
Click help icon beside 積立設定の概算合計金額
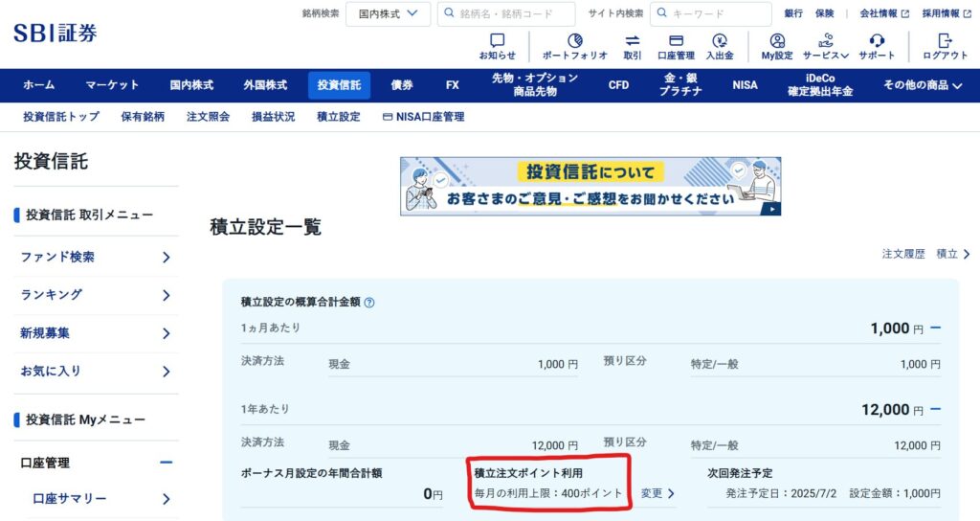tap(369, 303)
